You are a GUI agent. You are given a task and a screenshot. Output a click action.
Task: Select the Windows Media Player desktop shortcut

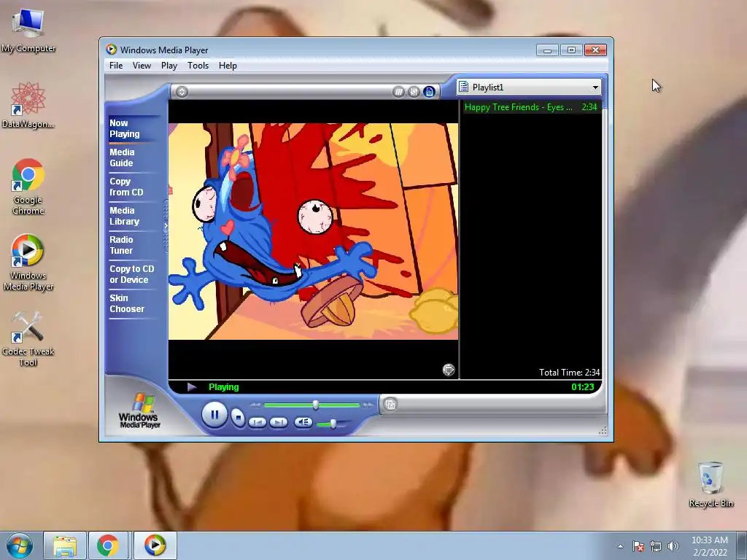28,262
